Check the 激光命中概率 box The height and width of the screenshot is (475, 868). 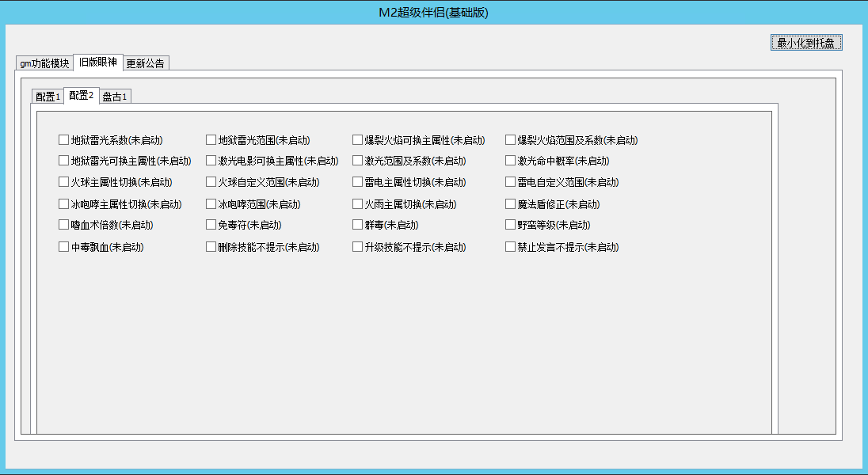point(510,161)
